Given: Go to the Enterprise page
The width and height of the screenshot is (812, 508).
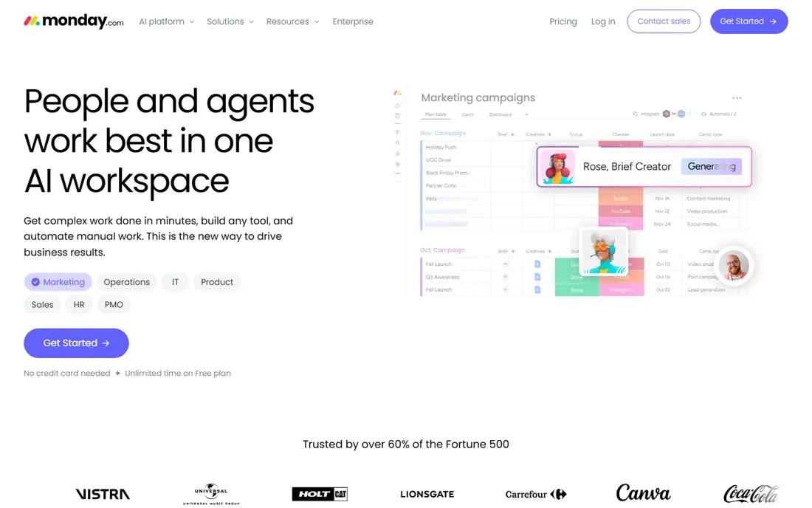Looking at the screenshot, I should (x=353, y=21).
